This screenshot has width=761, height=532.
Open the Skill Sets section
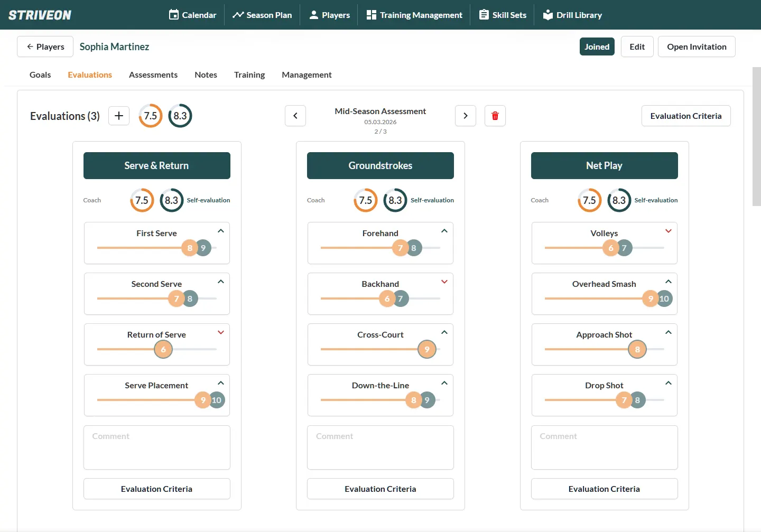pyautogui.click(x=502, y=15)
